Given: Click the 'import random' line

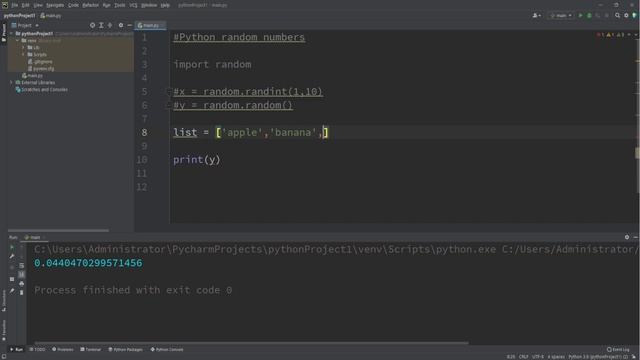Looking at the screenshot, I should tap(212, 64).
